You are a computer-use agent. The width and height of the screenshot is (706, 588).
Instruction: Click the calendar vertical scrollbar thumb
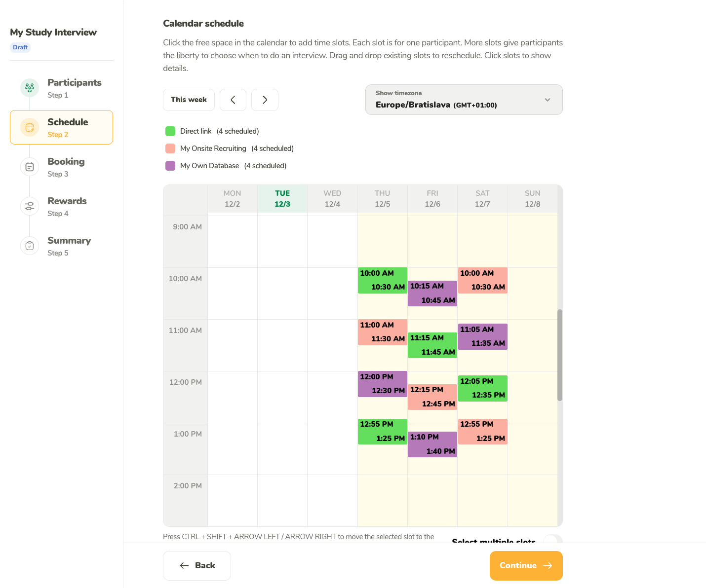[x=560, y=355]
